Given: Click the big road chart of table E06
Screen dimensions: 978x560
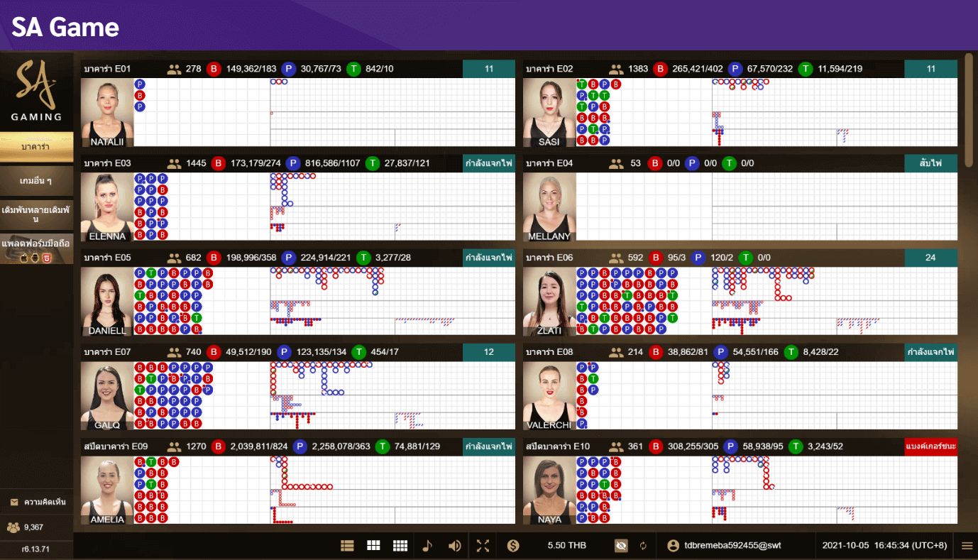Looking at the screenshot, I should click(835, 284).
